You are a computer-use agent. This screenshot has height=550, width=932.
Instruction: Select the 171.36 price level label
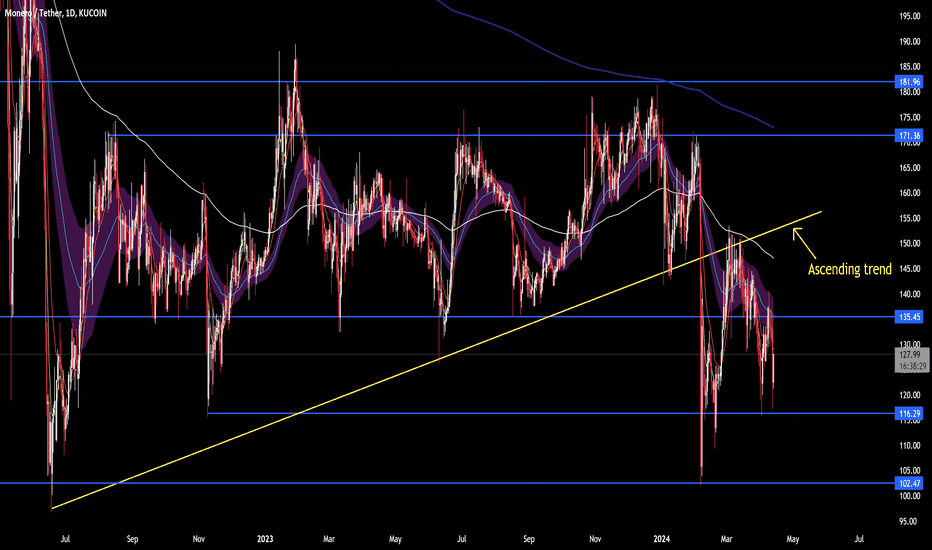909,136
